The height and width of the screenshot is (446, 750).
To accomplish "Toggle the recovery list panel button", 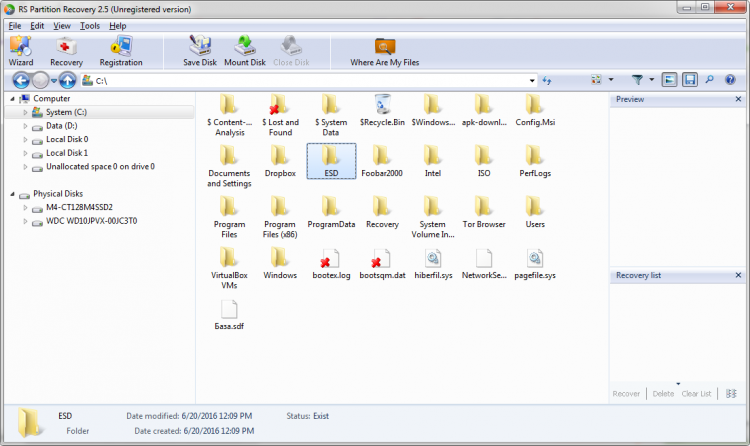I will point(690,79).
